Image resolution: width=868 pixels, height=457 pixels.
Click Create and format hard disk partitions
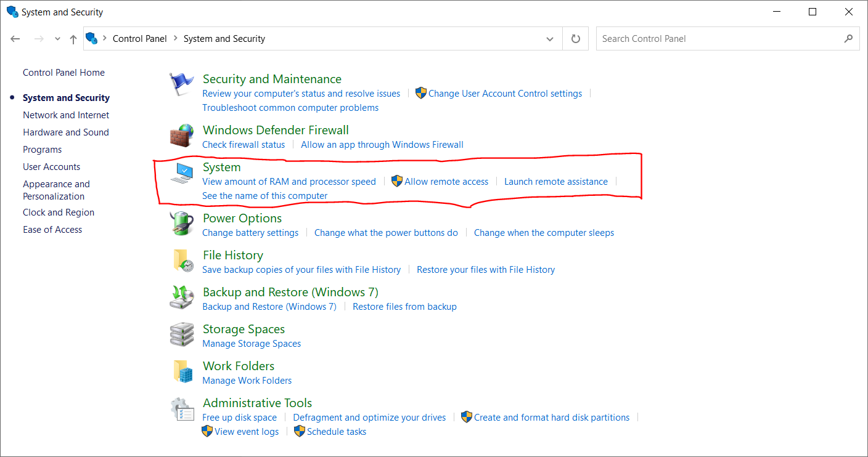(x=552, y=418)
